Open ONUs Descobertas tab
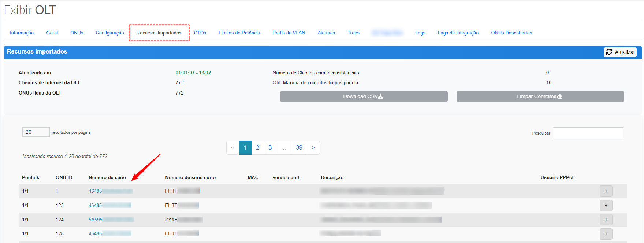The width and height of the screenshot is (644, 243). [x=511, y=33]
